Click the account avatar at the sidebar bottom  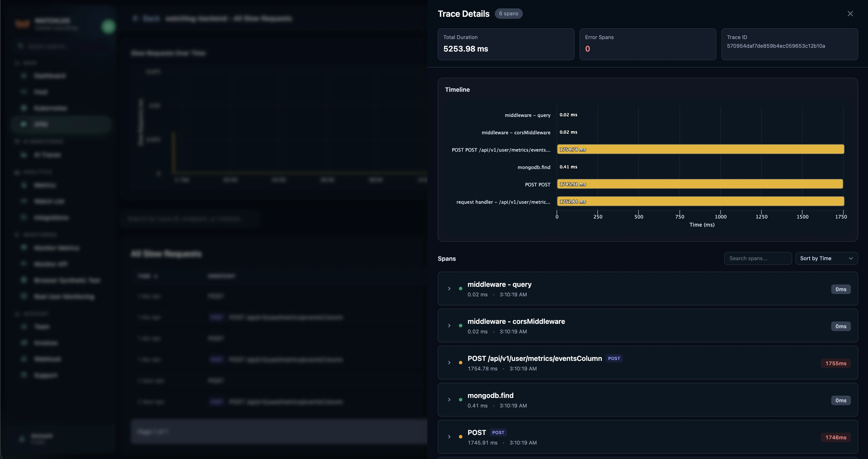click(21, 438)
